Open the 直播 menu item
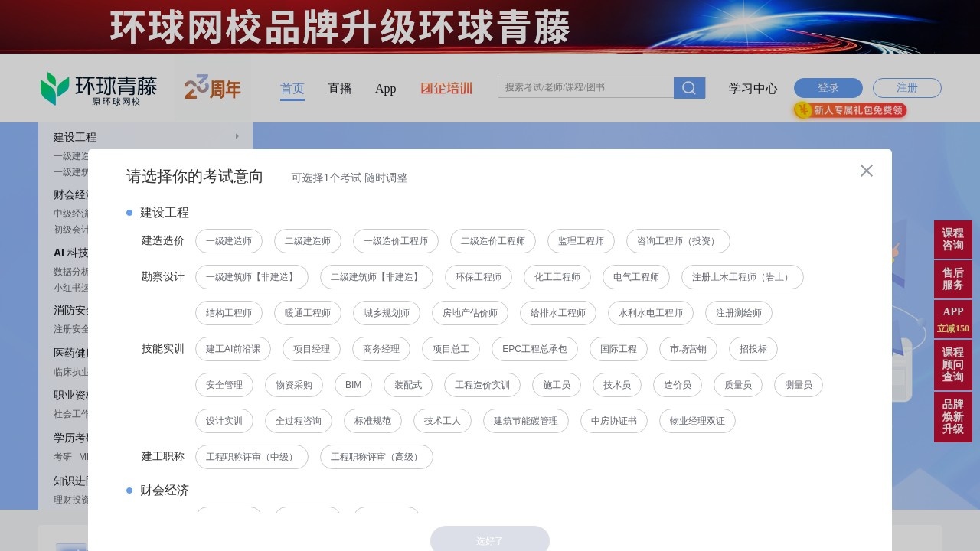This screenshot has width=980, height=551. click(340, 89)
